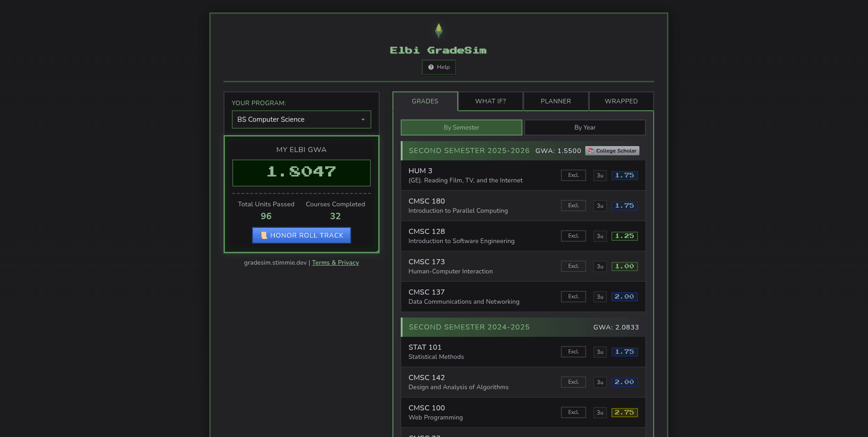868x437 pixels.
Task: Click the College Scholar badge
Action: [612, 151]
